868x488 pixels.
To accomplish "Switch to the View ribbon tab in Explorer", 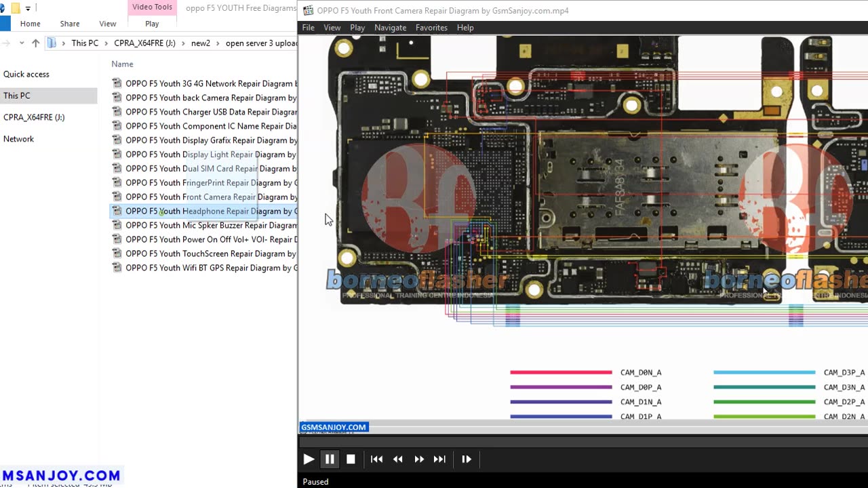I will 108,24.
